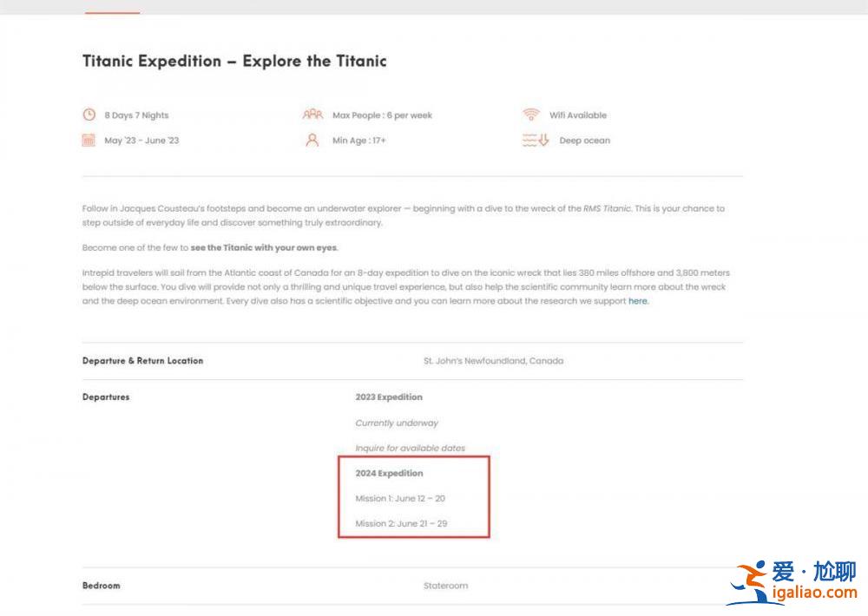868x616 pixels.
Task: Click the 'Currently underway' status text
Action: coord(397,423)
